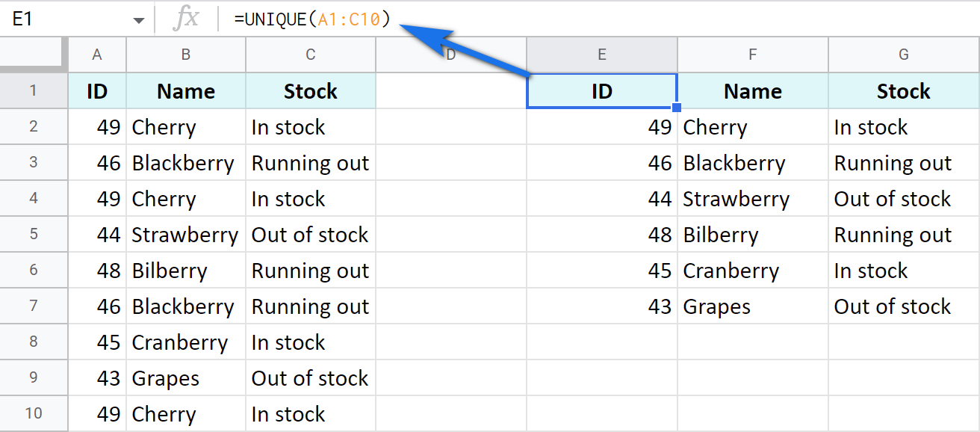Select column header G
This screenshot has height=432, width=980.
903,54
